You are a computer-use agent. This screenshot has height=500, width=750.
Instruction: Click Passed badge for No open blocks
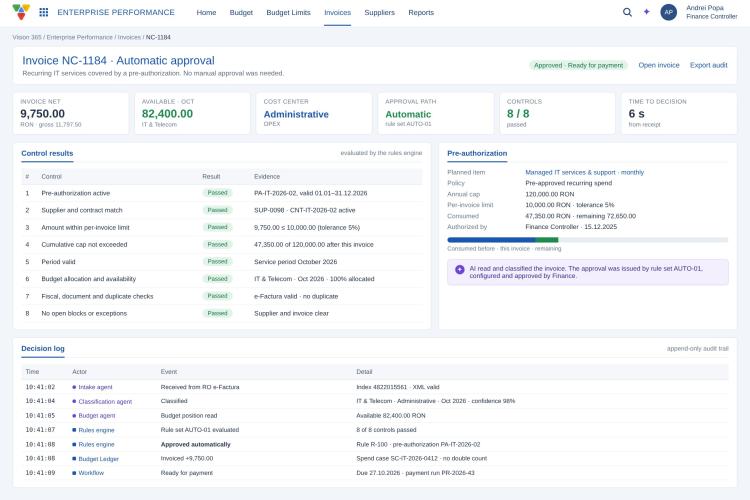click(217, 313)
